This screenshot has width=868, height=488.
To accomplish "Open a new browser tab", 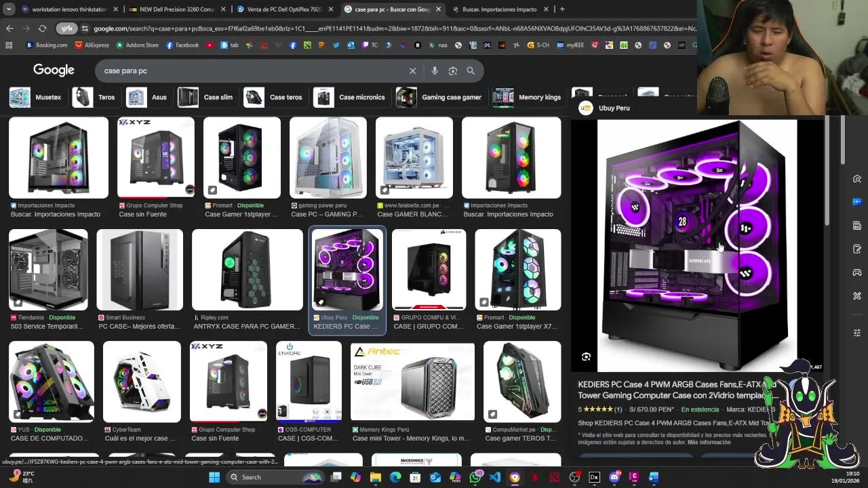I will click(x=562, y=9).
